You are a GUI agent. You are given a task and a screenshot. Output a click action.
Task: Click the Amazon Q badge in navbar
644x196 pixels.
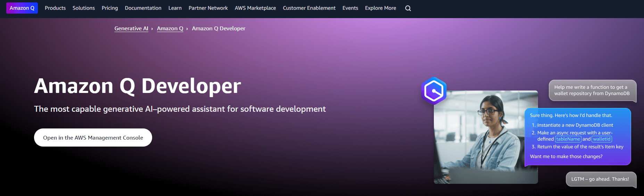(22, 8)
